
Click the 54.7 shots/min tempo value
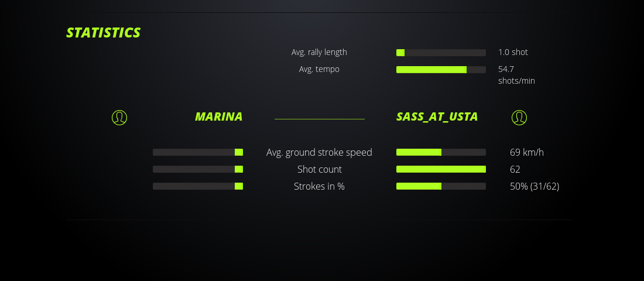[x=516, y=75]
